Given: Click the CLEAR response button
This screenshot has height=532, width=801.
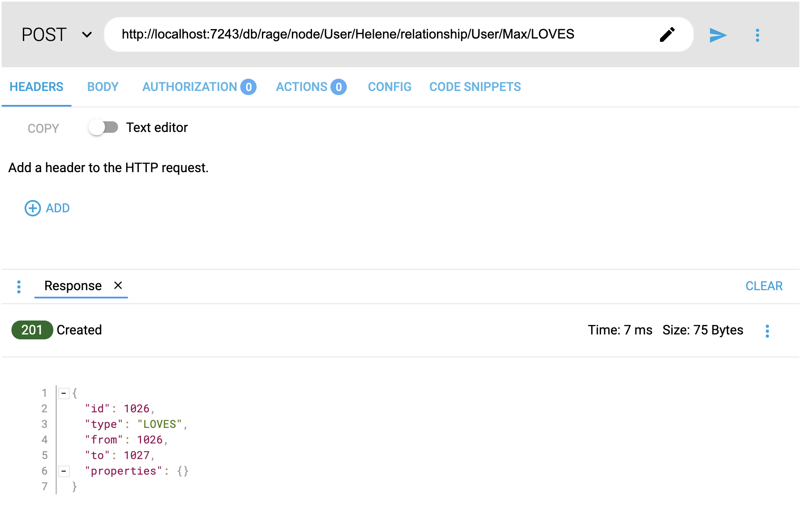Looking at the screenshot, I should [x=764, y=286].
